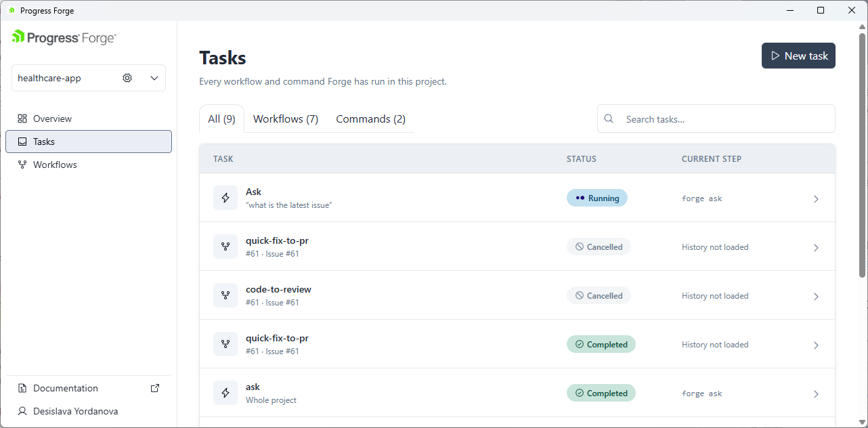Open chevron of the cancelled quick-fix-to-pr row
Image resolution: width=868 pixels, height=428 pixels.
coord(816,248)
